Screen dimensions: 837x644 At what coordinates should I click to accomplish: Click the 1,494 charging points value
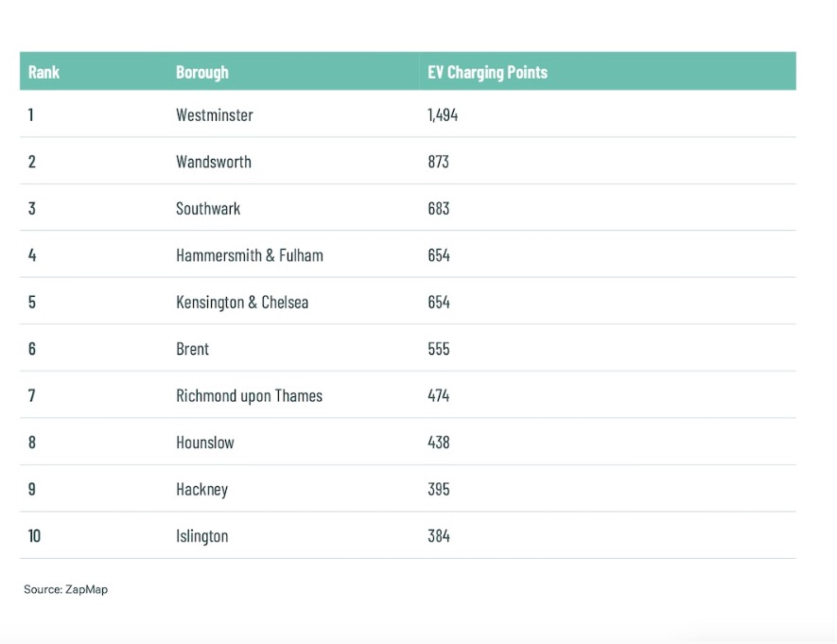pyautogui.click(x=443, y=115)
